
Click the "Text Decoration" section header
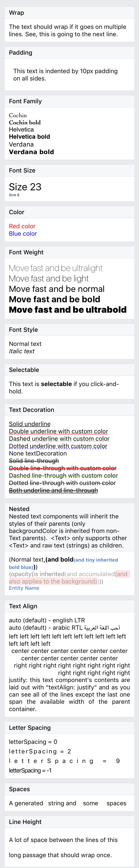coord(31,410)
